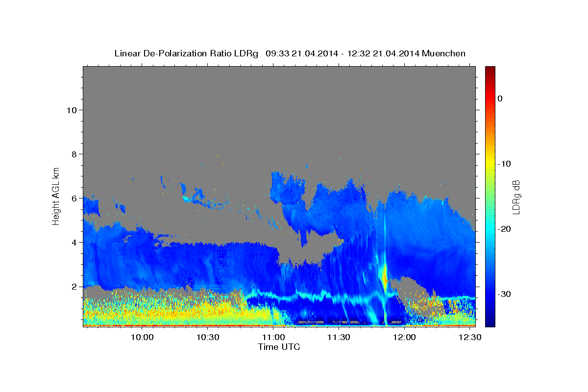Click the height tick label '8'
Viewport: 588px width, 392px height.
pos(74,154)
